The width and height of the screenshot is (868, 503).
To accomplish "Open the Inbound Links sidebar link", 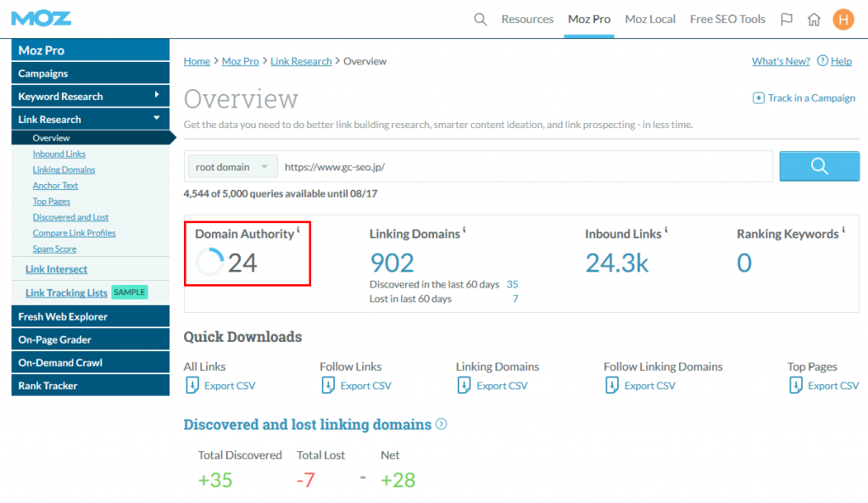I will click(x=58, y=154).
